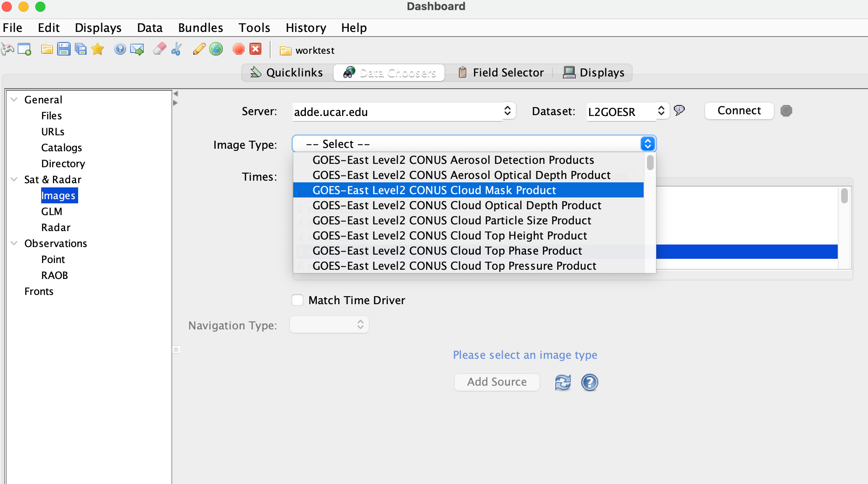Open the Server combo box dropdown
868x484 pixels.
click(508, 111)
